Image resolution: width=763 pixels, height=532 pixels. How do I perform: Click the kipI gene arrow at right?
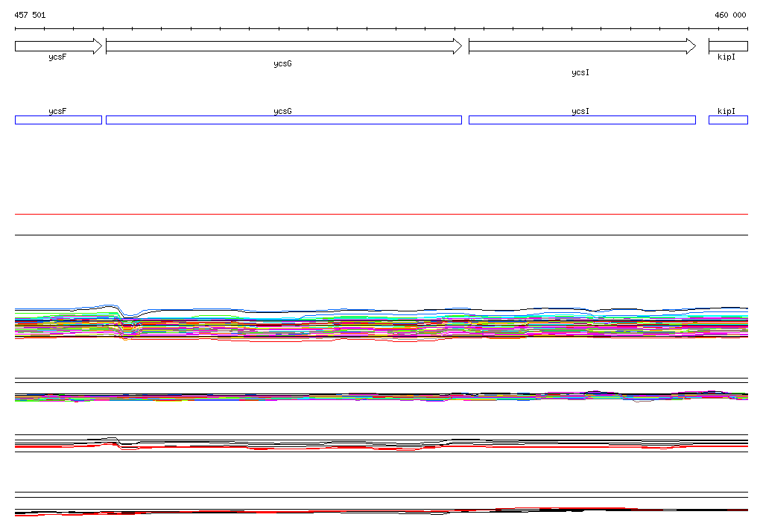(728, 46)
